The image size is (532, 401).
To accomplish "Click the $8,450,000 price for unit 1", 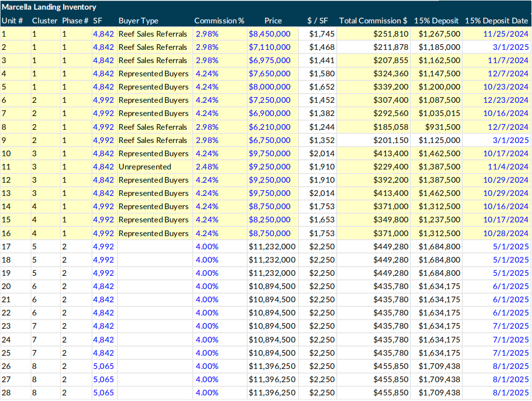I will pyautogui.click(x=270, y=34).
